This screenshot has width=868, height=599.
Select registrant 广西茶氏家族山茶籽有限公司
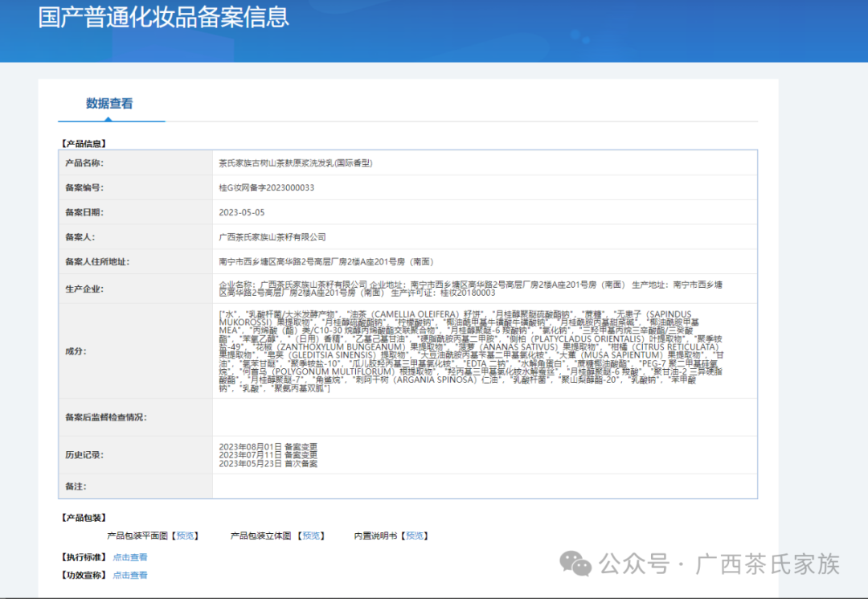click(272, 237)
